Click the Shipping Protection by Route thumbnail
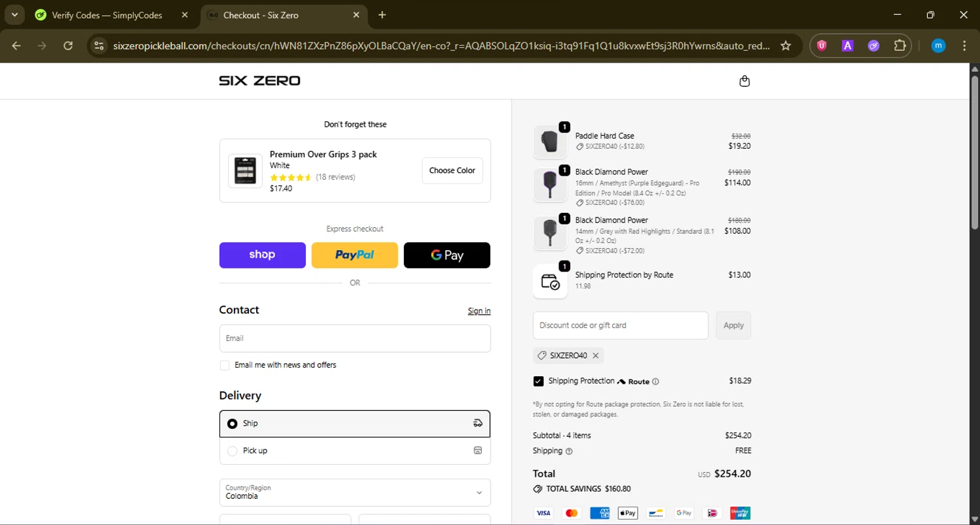 [x=550, y=281]
